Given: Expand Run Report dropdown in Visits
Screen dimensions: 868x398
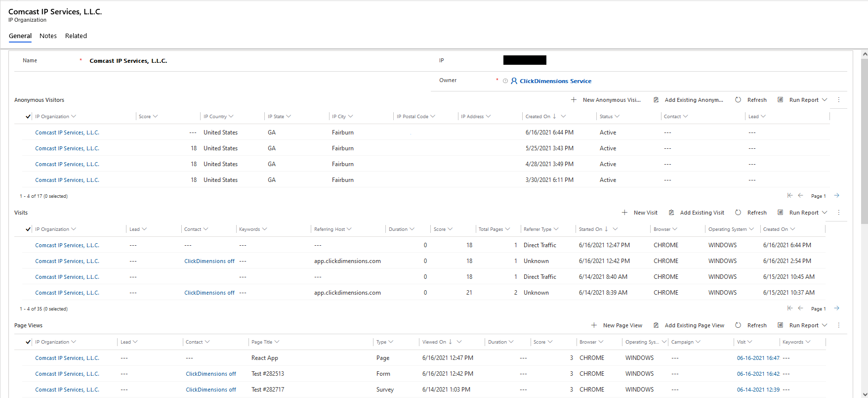Looking at the screenshot, I should coord(825,213).
